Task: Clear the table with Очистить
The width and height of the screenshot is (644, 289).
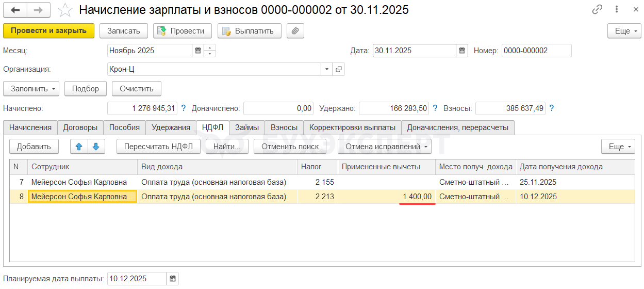Action: tap(137, 89)
